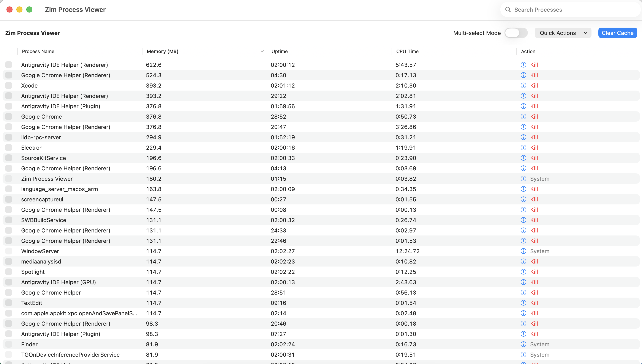This screenshot has height=364, width=642.
Task: Tick checkbox for mediaanalysisd process
Action: click(9, 262)
